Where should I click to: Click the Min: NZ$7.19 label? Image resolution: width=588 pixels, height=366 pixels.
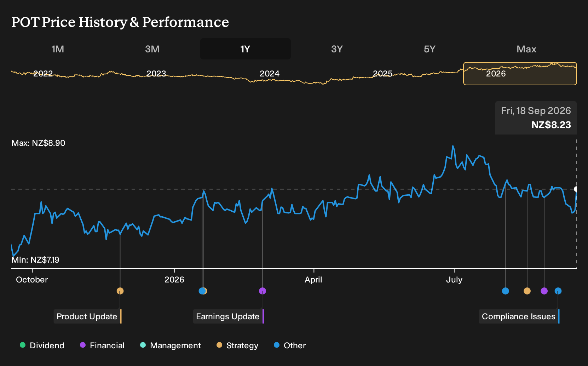pos(35,260)
